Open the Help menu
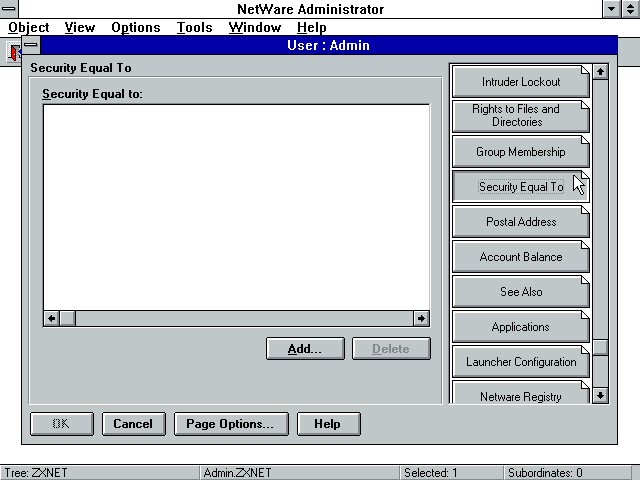640x480 pixels. pos(311,27)
